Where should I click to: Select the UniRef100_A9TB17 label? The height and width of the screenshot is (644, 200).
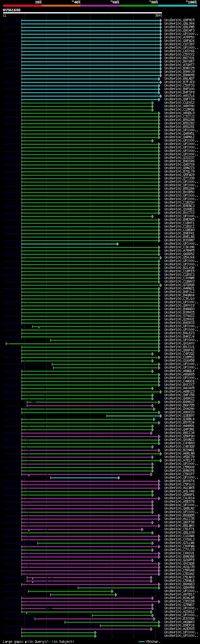pyautogui.click(x=179, y=594)
